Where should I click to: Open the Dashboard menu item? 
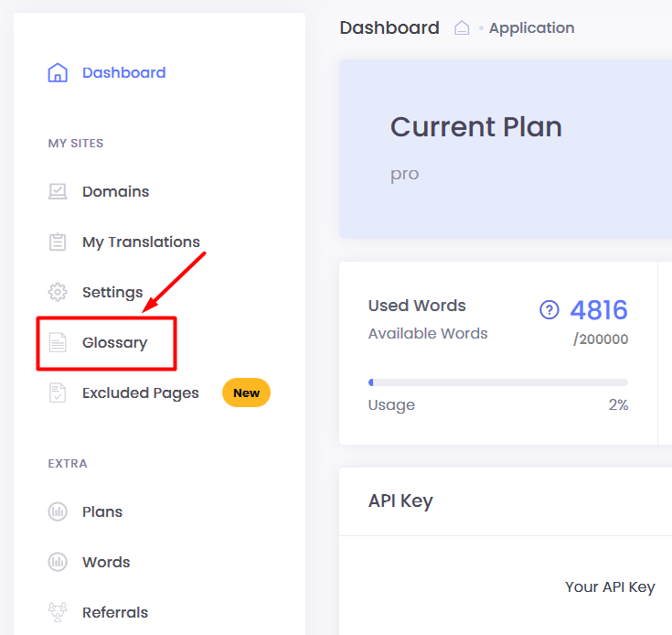[x=123, y=72]
